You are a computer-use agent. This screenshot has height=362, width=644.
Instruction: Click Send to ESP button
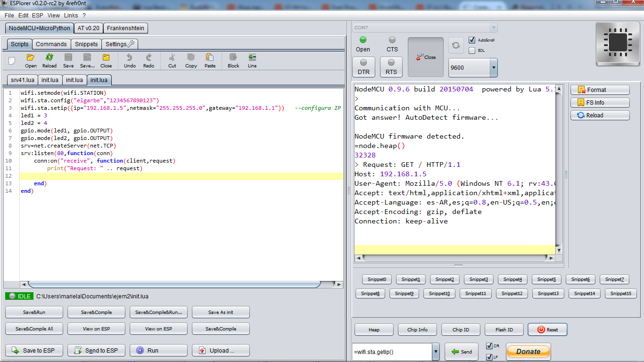coord(96,350)
